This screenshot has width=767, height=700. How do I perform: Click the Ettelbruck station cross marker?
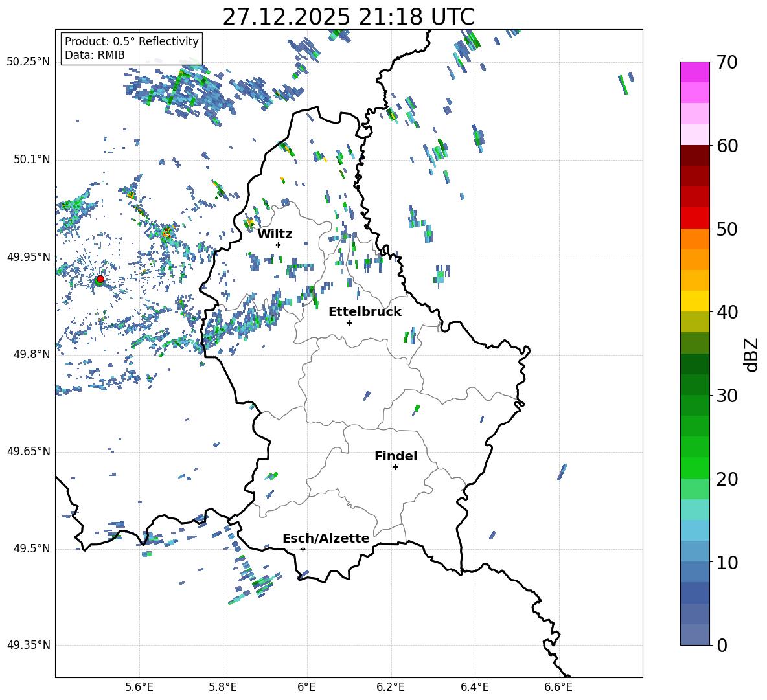(x=349, y=322)
